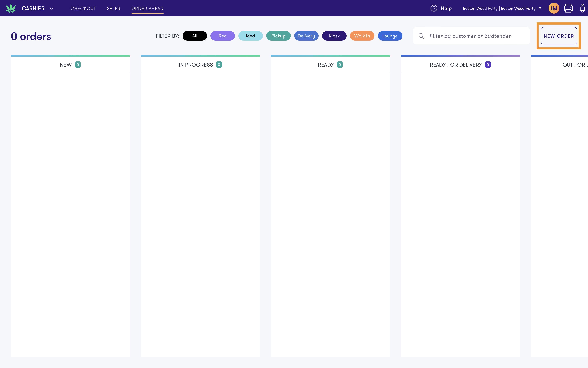Toggle the Rec filter
This screenshot has height=368, width=588.
(223, 36)
